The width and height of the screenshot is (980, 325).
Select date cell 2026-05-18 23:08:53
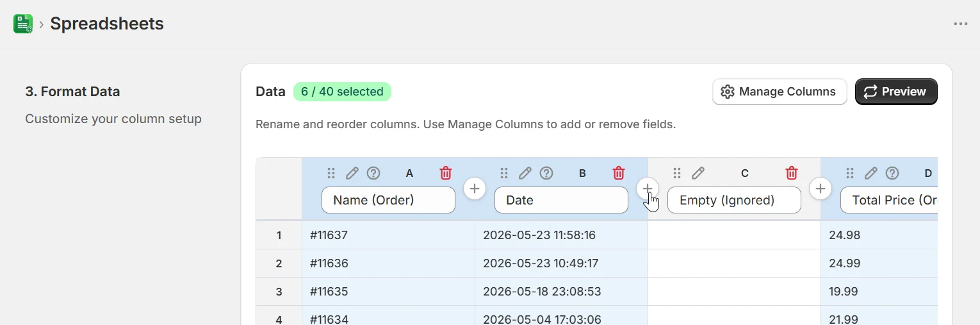[x=561, y=292]
